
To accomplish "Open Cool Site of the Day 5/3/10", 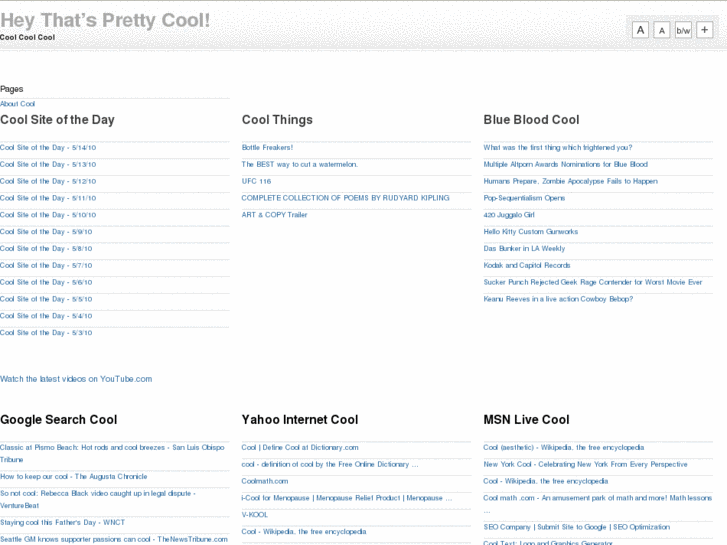I will (x=46, y=333).
